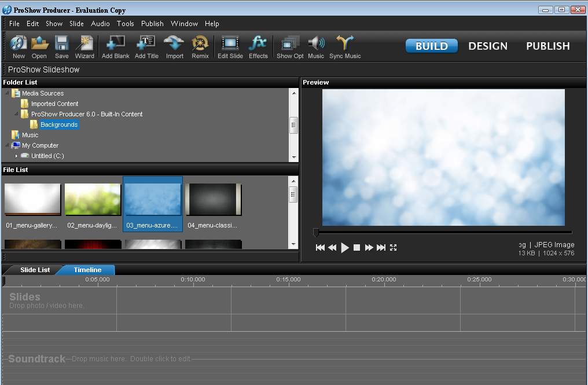Select 01_menu-gallery background thumbnail
The height and width of the screenshot is (385, 588).
coord(32,204)
